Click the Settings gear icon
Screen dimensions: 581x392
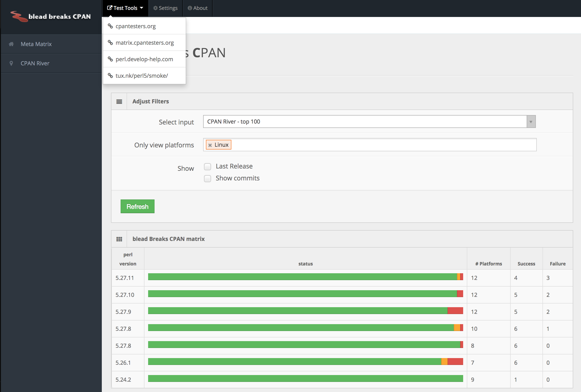coord(155,8)
